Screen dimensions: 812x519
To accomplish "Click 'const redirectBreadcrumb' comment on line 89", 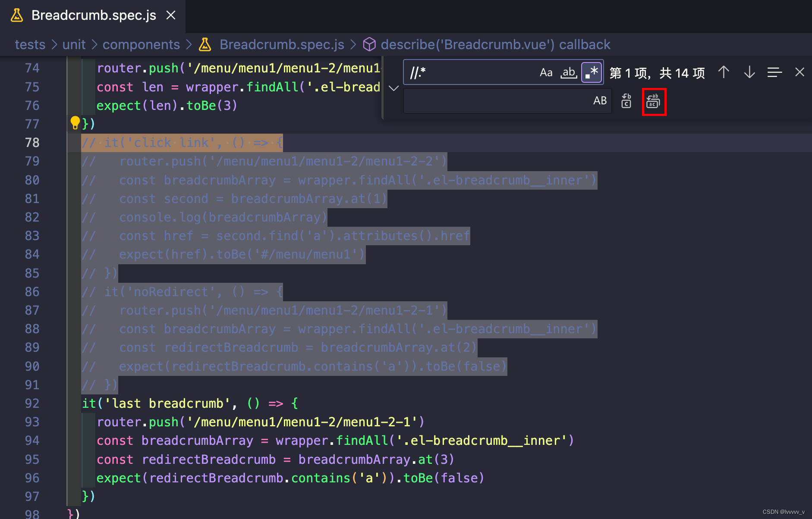I will click(208, 347).
